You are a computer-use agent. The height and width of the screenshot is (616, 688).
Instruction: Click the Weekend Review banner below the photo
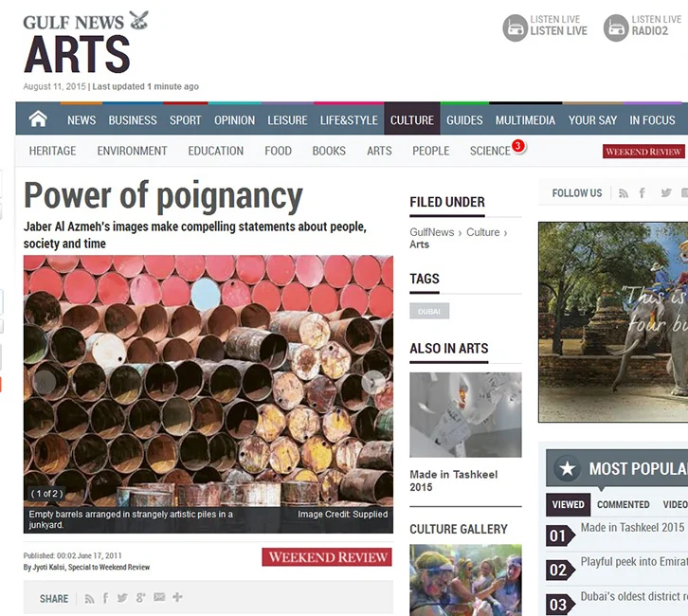327,557
